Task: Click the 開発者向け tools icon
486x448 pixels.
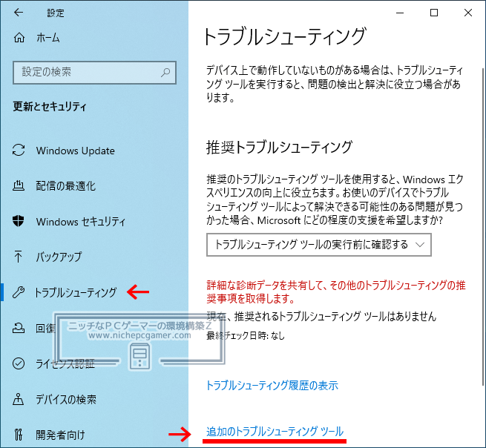Action: tap(19, 435)
